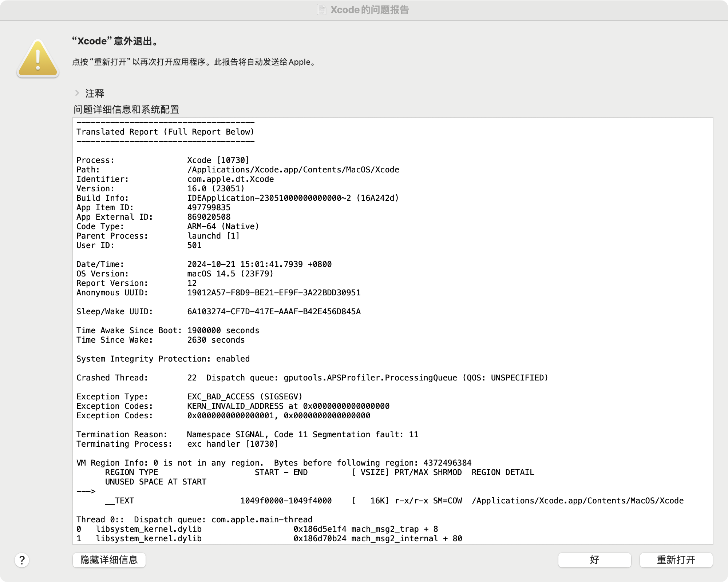
Task: Click the 问题详细信息和系统配置 label
Action: click(126, 109)
